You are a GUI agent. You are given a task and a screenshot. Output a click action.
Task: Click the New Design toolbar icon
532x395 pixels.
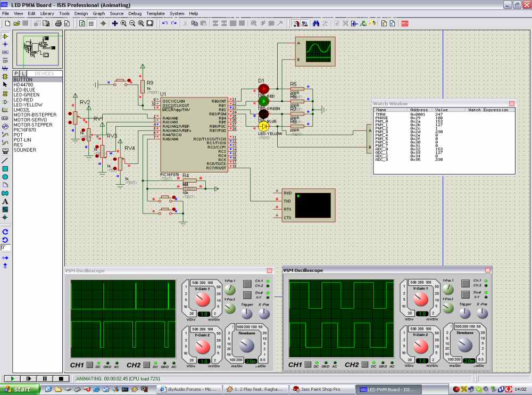pos(7,23)
